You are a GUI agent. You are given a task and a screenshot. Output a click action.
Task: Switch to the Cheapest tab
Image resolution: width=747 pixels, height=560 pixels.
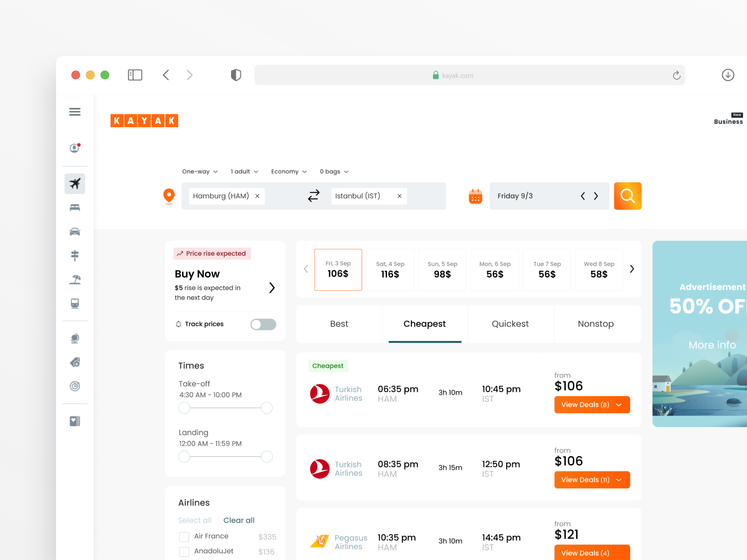click(x=425, y=324)
